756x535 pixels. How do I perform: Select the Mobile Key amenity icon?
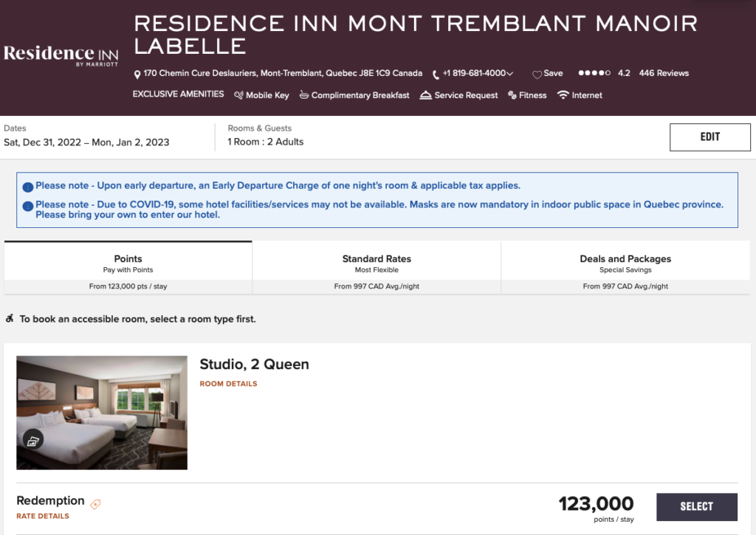click(x=238, y=95)
